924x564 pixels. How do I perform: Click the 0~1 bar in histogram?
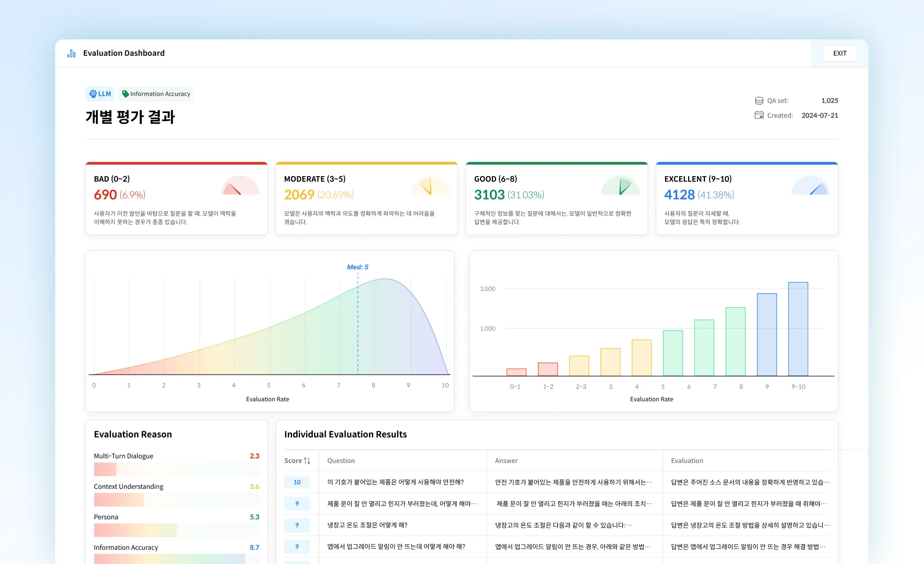pos(516,372)
